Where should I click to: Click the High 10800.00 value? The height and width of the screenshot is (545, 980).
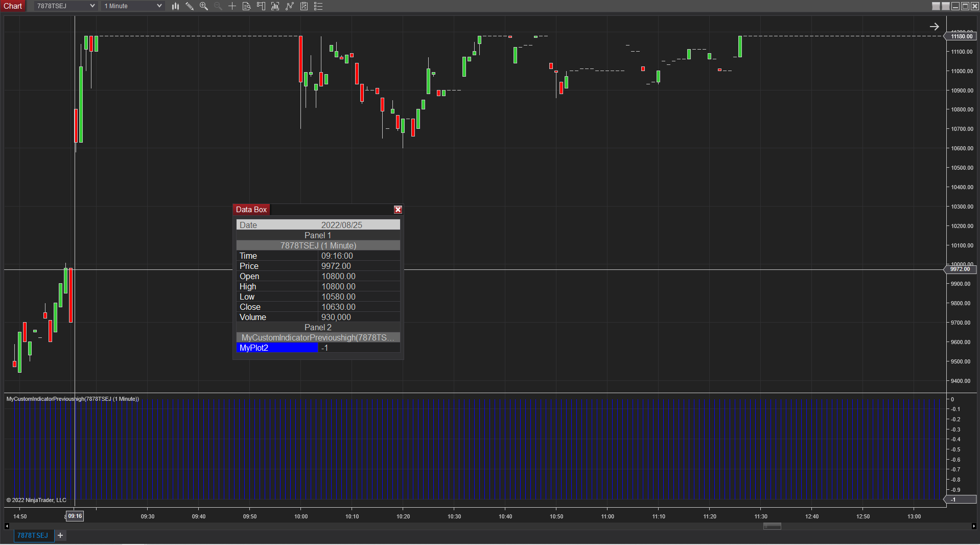tap(338, 286)
